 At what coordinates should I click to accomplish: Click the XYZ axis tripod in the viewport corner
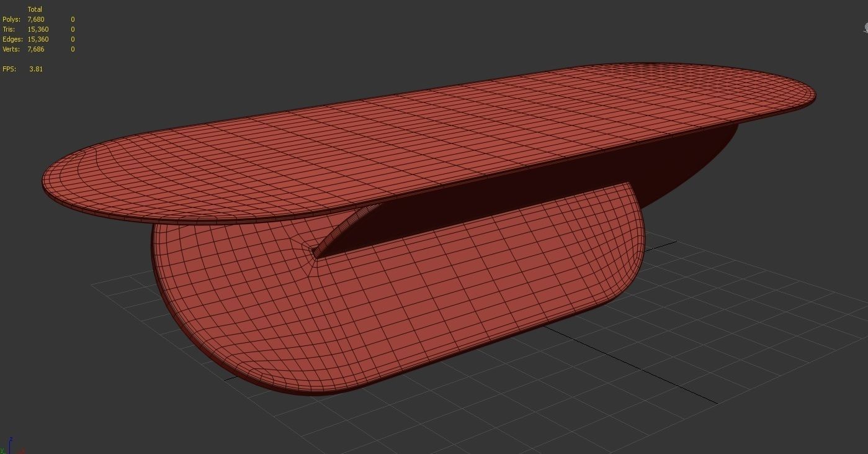(x=11, y=446)
